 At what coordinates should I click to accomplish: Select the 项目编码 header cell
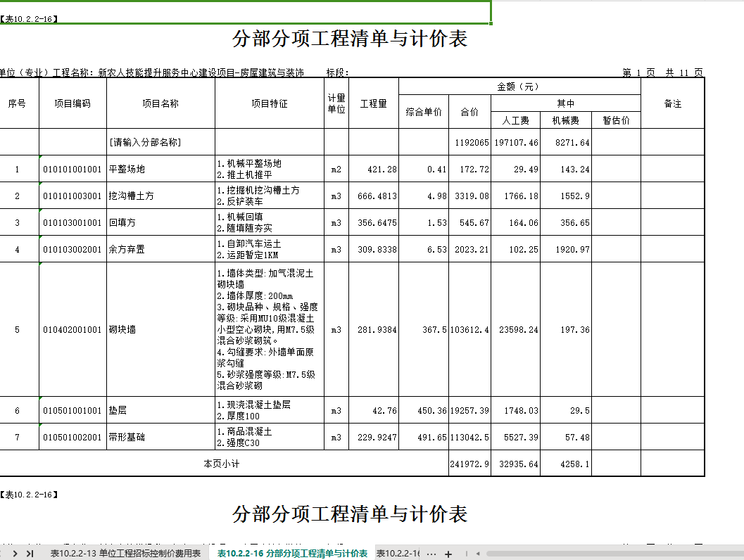(x=72, y=103)
